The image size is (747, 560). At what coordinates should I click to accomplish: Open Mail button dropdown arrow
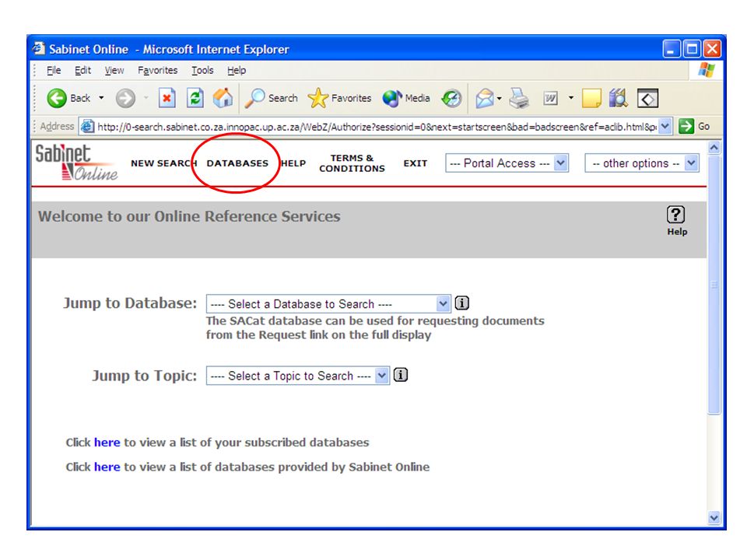(x=499, y=99)
